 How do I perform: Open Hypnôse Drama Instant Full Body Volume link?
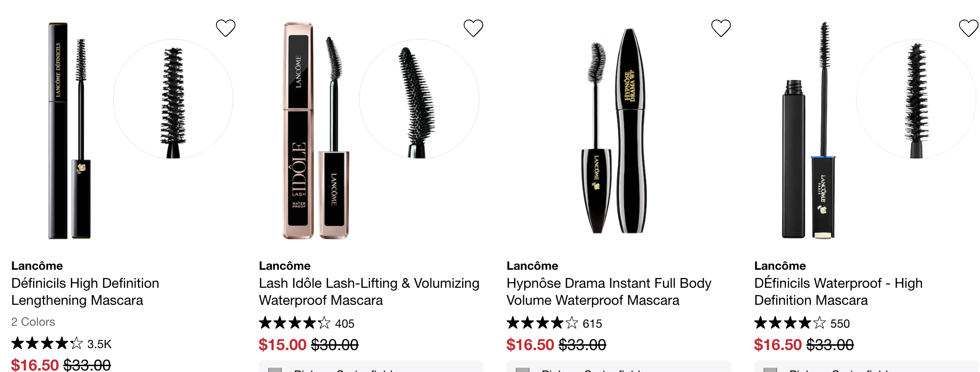click(609, 292)
